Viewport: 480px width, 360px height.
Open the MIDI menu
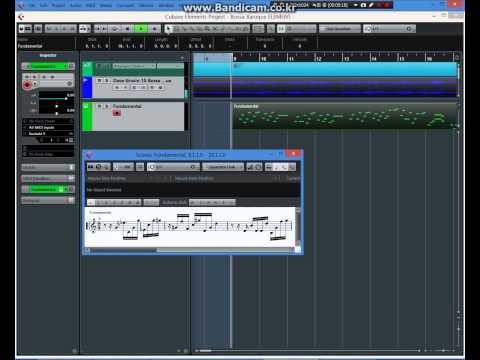coord(90,5)
